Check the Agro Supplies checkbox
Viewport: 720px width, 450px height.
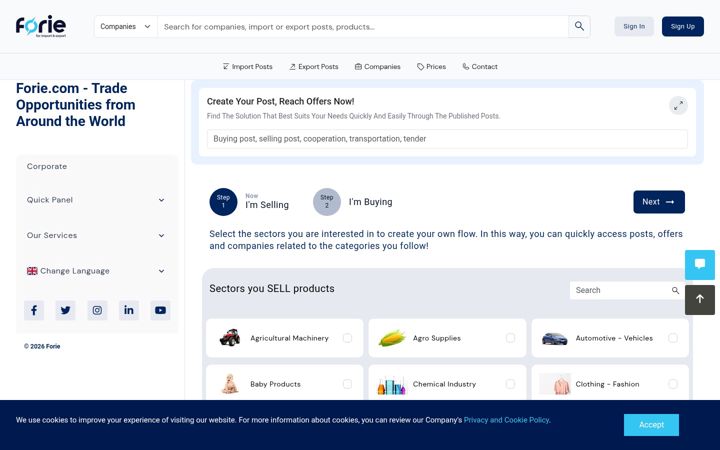tap(510, 338)
